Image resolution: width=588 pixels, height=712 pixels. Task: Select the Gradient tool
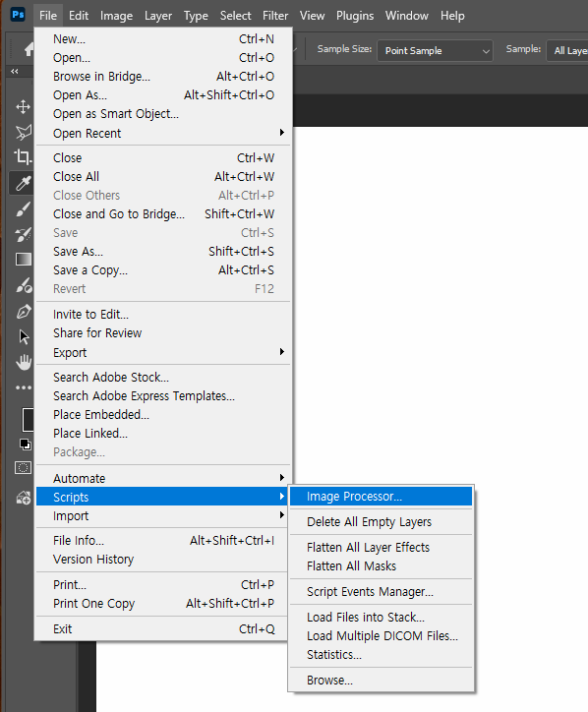tap(24, 260)
